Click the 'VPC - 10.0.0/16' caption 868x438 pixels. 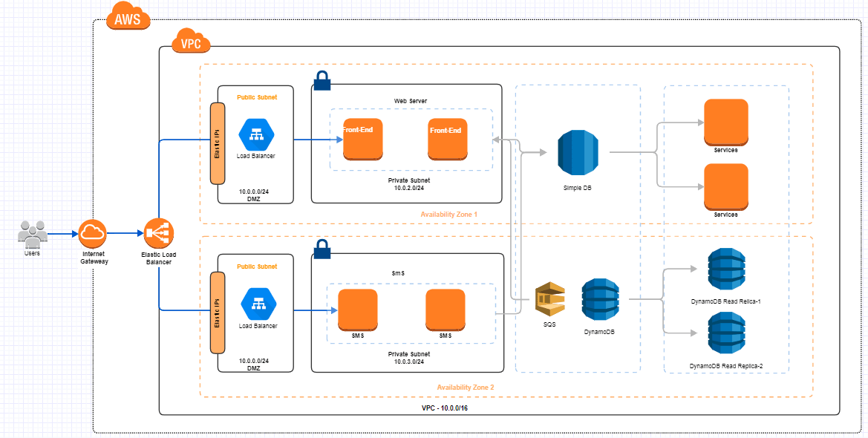coord(446,408)
